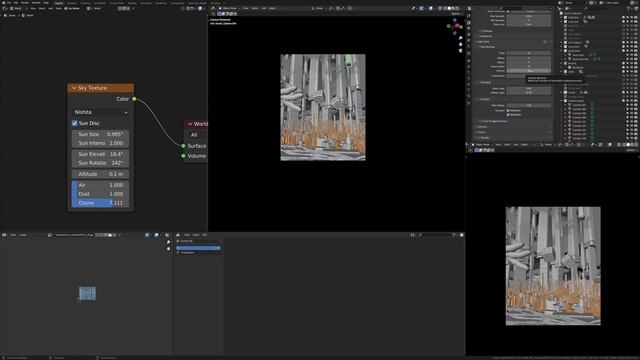
Task: Enable the Fast GI Approximation checkbox
Action: [482, 121]
